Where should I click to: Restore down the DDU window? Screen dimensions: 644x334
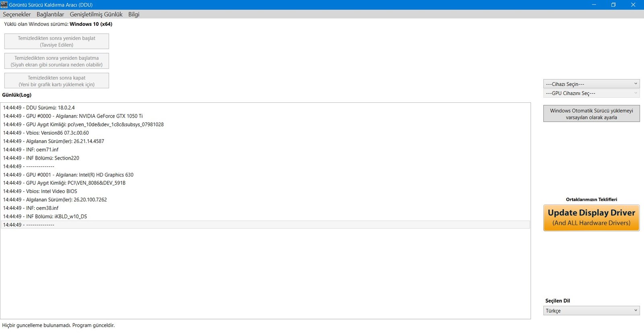click(613, 5)
